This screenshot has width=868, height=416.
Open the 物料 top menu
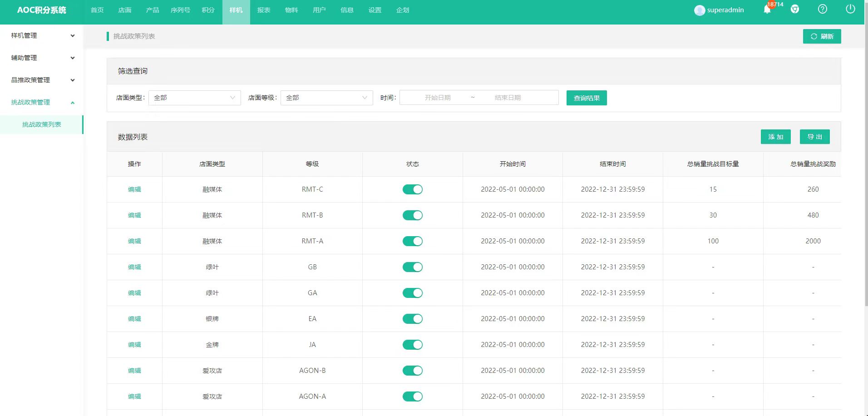point(291,10)
